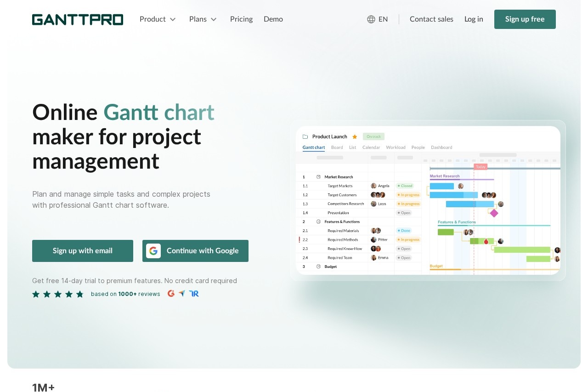Collapse the Market Research task group
The height and width of the screenshot is (392, 588).
tap(318, 177)
